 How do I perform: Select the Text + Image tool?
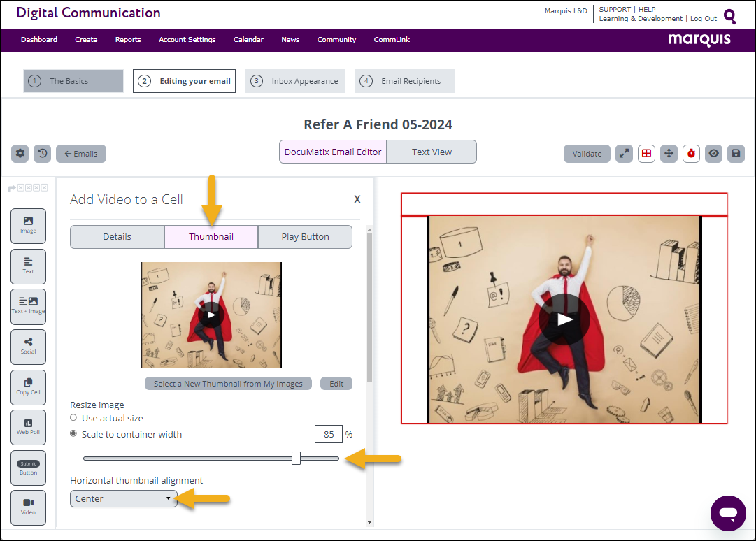(x=29, y=306)
